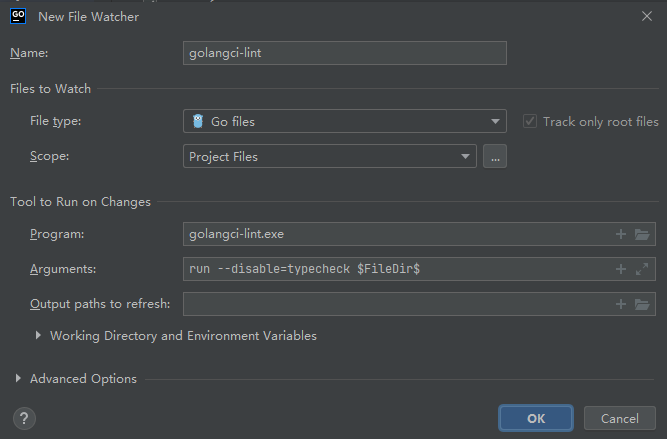The height and width of the screenshot is (439, 667).
Task: Expand the Advanced Options section
Action: (x=18, y=378)
